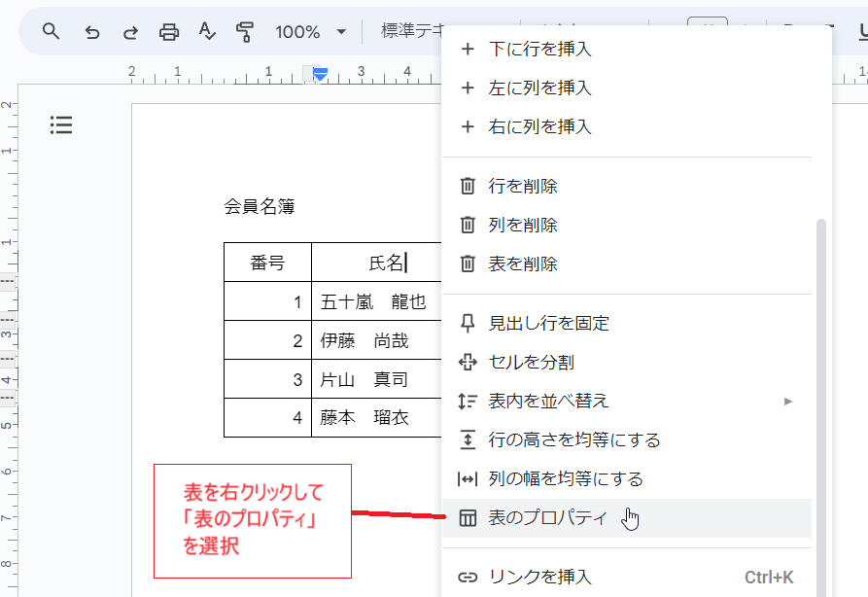Select セルを分割 option
The height and width of the screenshot is (597, 868).
tap(627, 362)
